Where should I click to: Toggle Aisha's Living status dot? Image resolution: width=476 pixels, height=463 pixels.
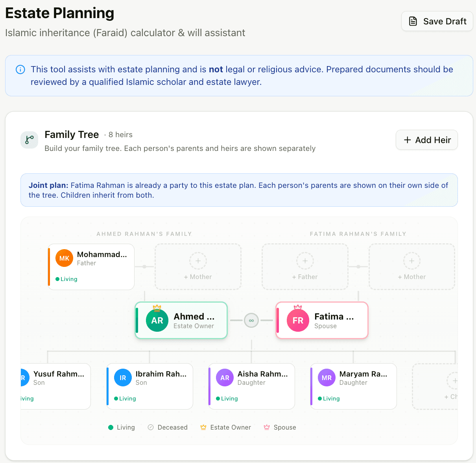tap(218, 398)
